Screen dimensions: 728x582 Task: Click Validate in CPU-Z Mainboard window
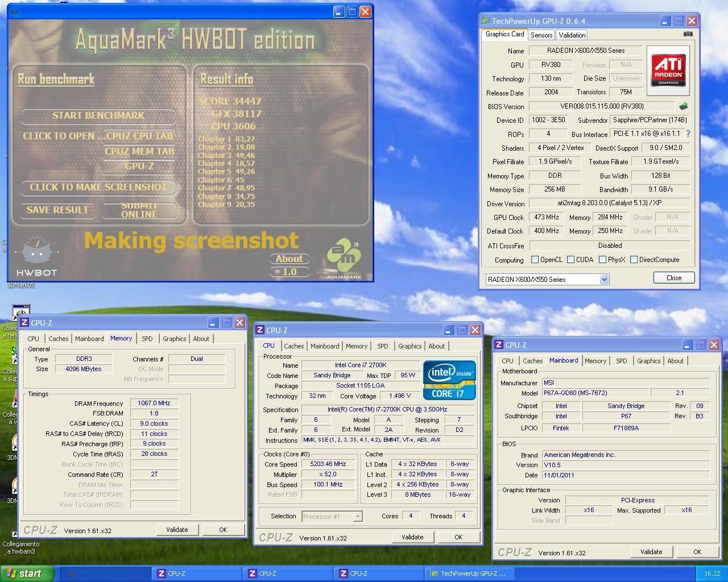(651, 552)
